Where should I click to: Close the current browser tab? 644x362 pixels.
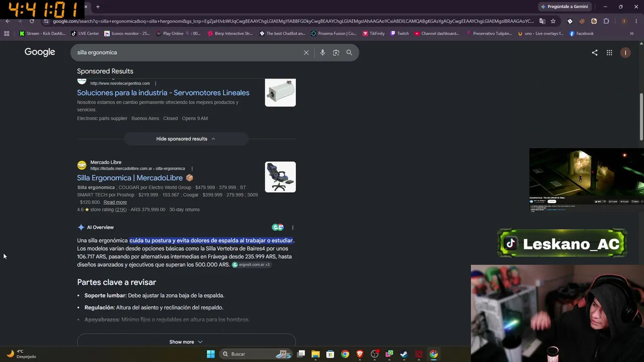click(86, 7)
